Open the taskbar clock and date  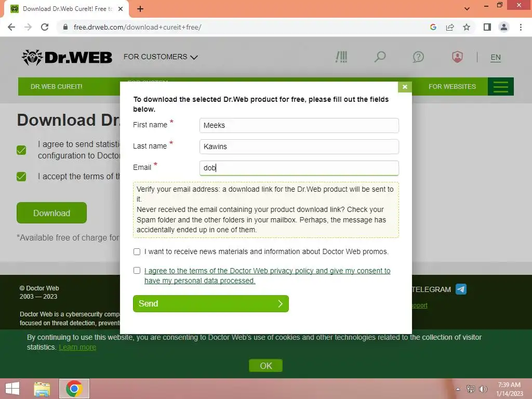click(509, 389)
